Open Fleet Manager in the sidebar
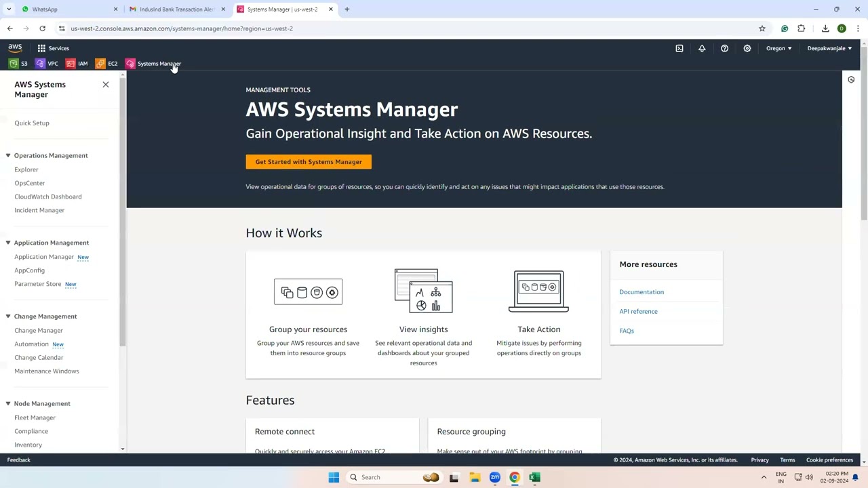This screenshot has height=488, width=868. click(x=35, y=418)
